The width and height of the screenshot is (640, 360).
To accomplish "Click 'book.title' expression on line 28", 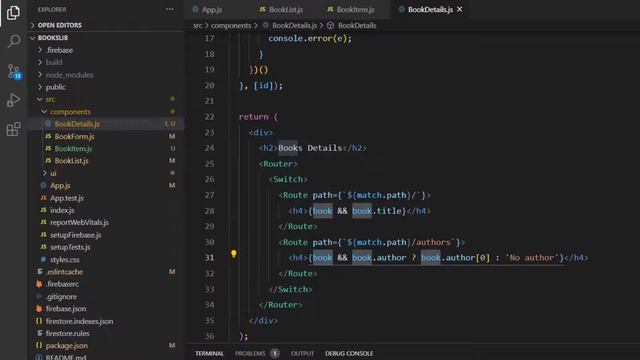I will point(377,211).
